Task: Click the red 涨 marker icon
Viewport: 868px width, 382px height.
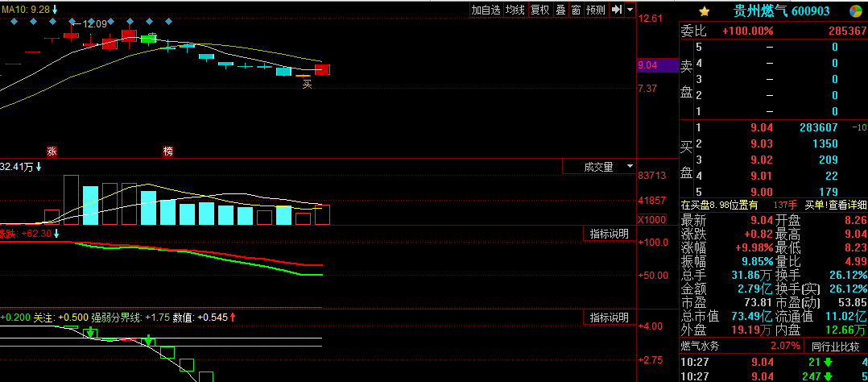Action: point(52,151)
